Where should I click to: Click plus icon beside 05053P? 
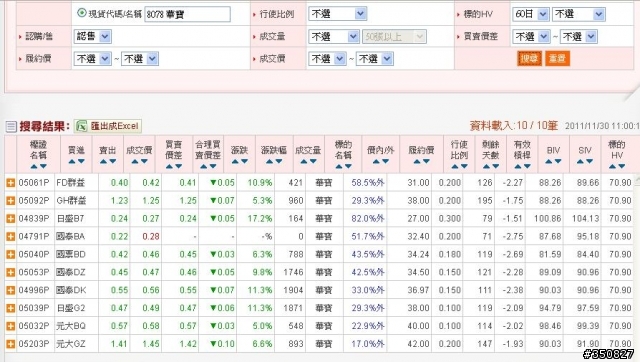11,272
